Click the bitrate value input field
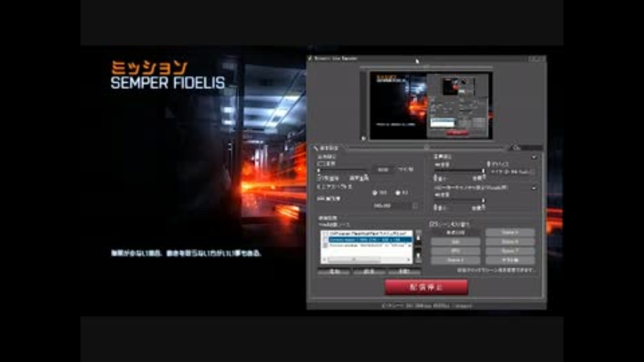 coord(383,170)
